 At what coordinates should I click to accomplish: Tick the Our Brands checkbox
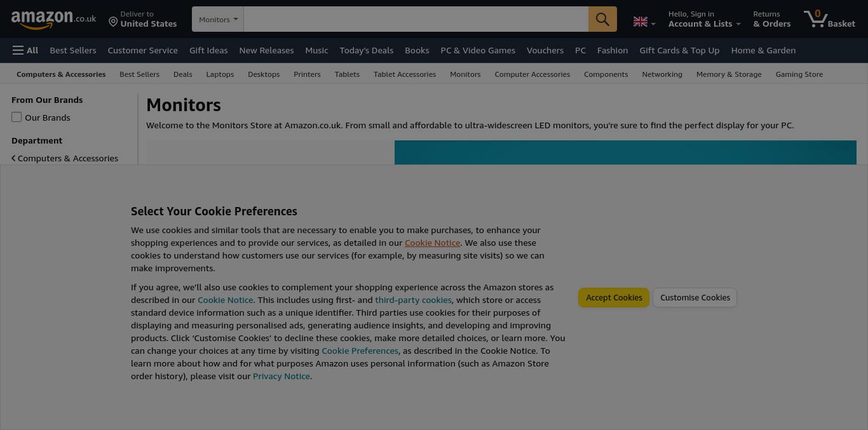coord(17,117)
